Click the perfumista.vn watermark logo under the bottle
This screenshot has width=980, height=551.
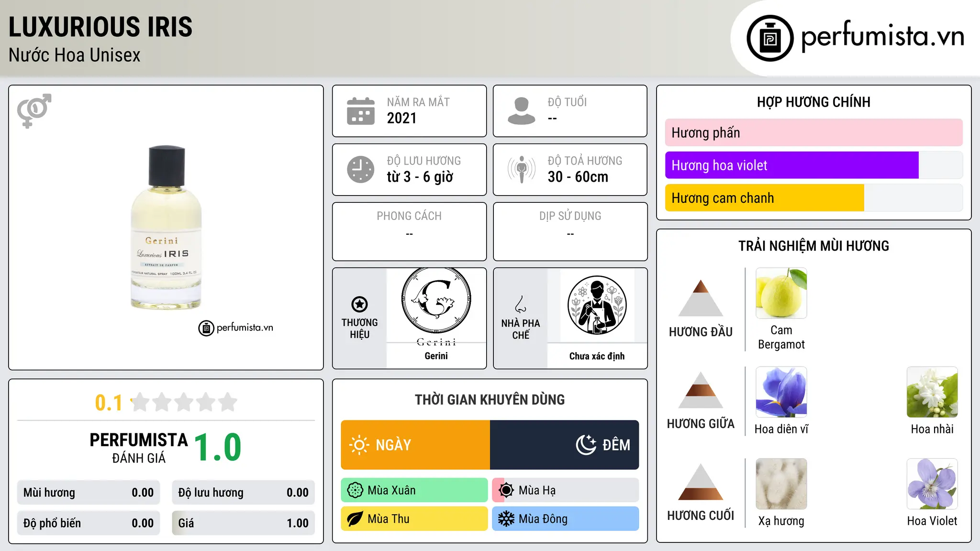(x=236, y=328)
